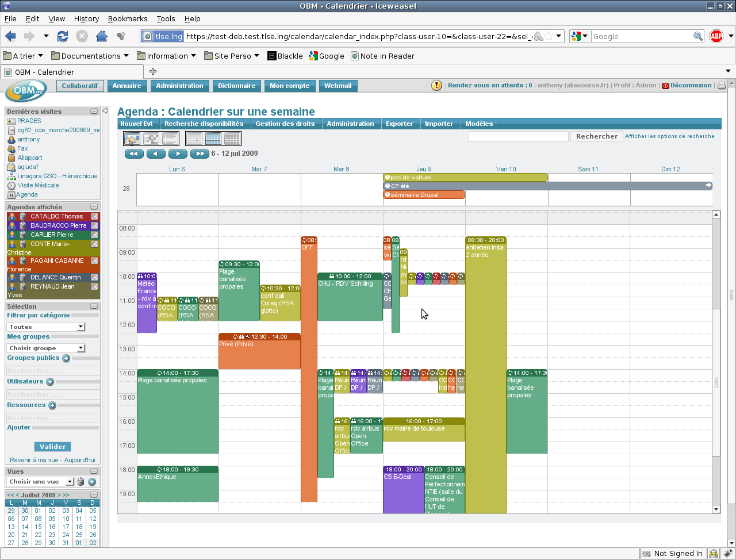Remove CATALDO Thomas agenda via trash icon
The height and width of the screenshot is (560, 736).
coord(22,217)
